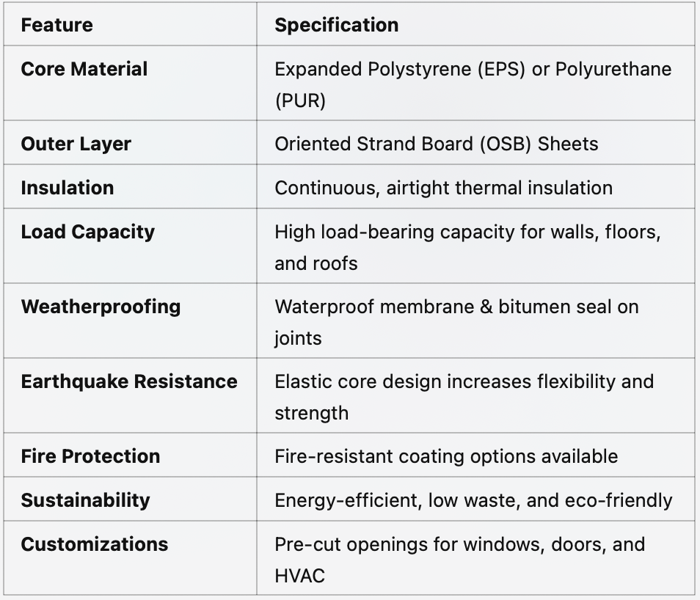This screenshot has width=700, height=600.
Task: Select the Insulation row label
Action: tap(68, 188)
